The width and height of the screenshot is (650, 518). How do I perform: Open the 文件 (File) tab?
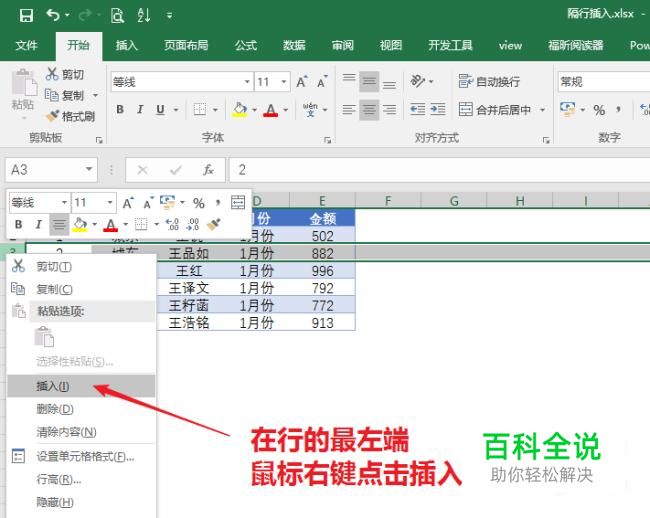(x=27, y=45)
